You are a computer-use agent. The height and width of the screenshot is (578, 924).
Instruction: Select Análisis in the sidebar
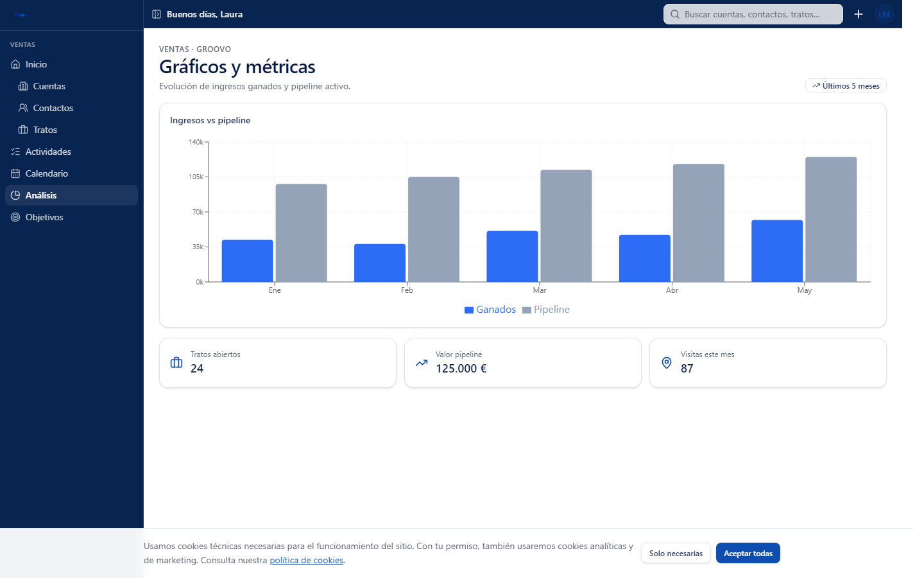[x=71, y=195]
